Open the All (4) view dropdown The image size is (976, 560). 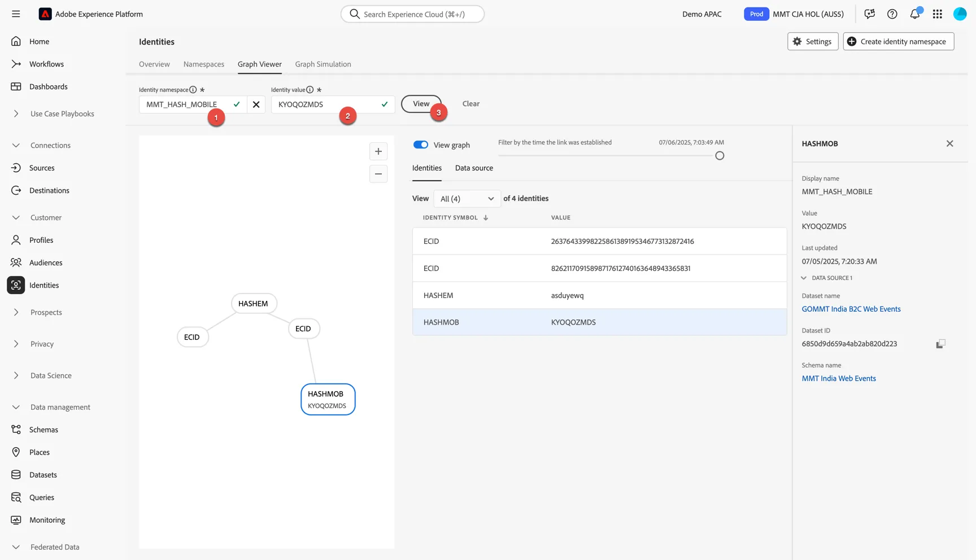point(467,199)
